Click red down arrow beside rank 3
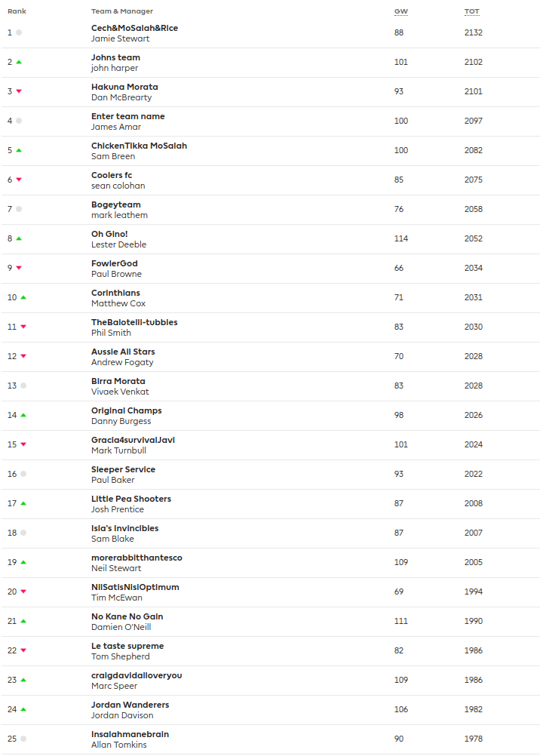The height and width of the screenshot is (756, 540). pyautogui.click(x=19, y=91)
